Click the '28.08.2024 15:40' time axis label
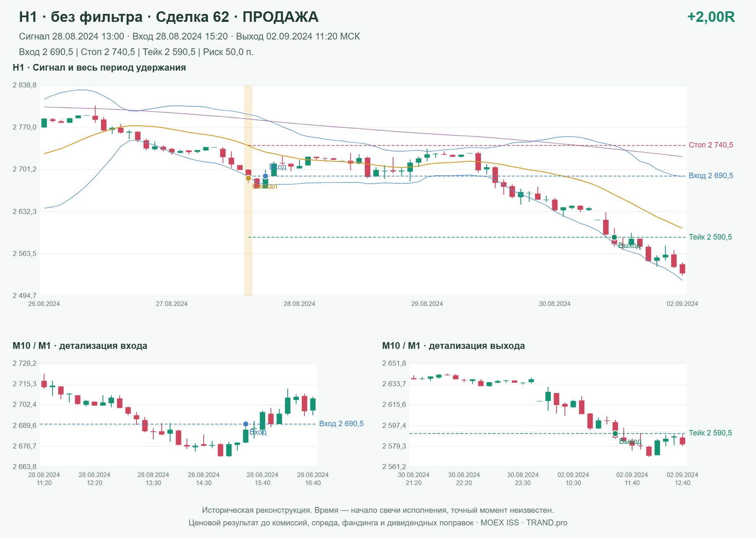 262,479
